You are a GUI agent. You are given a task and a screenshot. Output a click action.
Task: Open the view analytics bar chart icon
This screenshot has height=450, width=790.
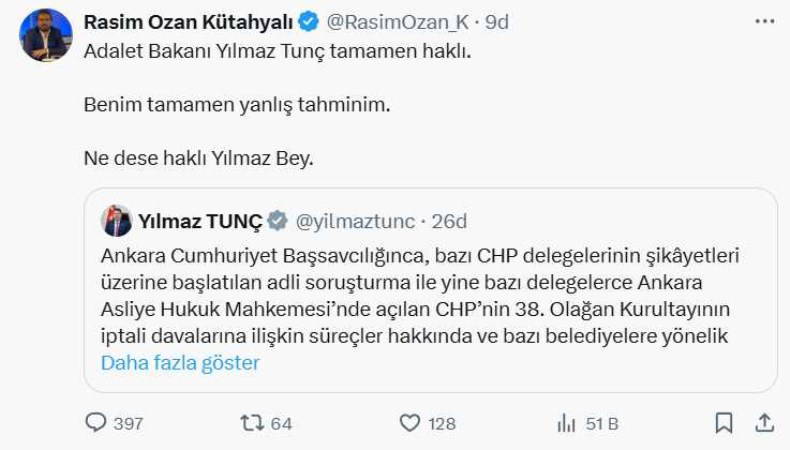point(567,423)
